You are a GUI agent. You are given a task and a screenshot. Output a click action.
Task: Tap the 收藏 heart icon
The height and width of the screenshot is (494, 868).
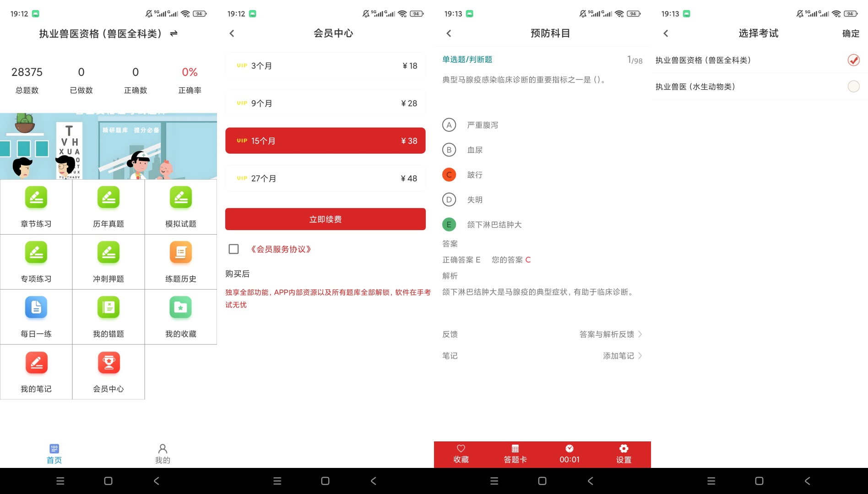click(x=461, y=448)
